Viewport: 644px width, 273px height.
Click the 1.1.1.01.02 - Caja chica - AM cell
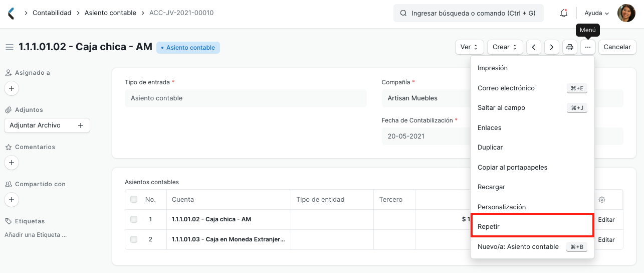[229, 219]
